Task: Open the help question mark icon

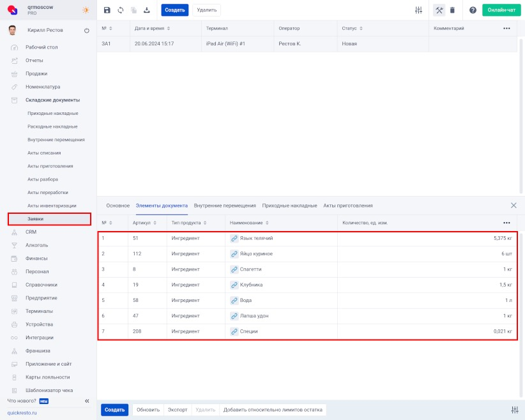Action: (x=473, y=10)
